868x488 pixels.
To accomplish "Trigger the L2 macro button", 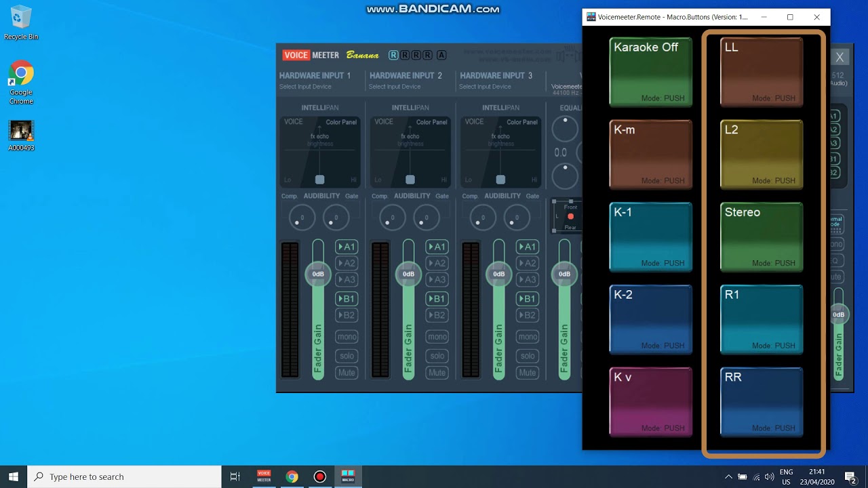I will tap(762, 155).
